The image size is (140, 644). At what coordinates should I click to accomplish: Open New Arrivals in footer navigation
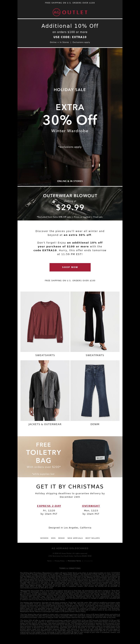pos(75,538)
